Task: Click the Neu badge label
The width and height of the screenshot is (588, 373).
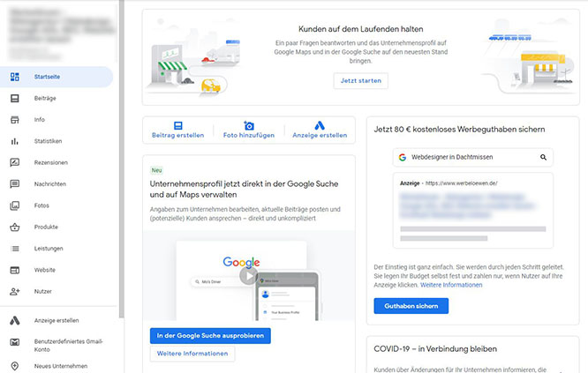Action: coord(157,170)
